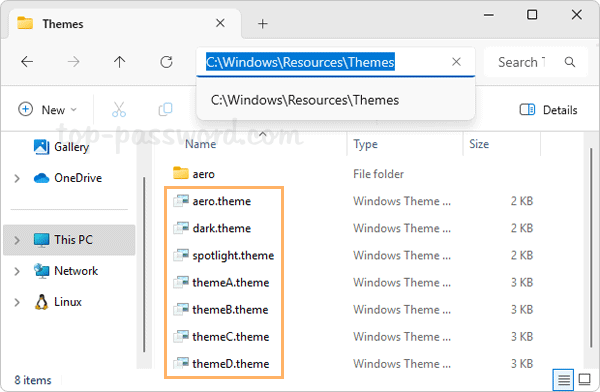Expand the Network tree node
Viewport: 600px width, 392px height.
(17, 271)
